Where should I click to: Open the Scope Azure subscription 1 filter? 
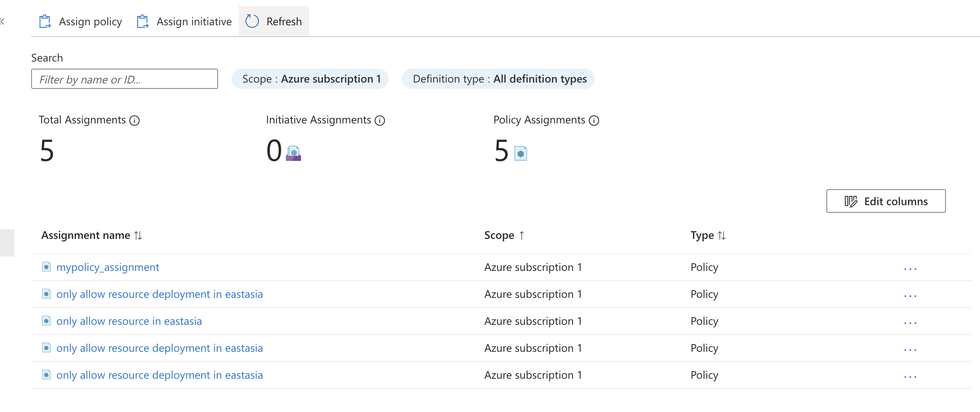coord(310,79)
